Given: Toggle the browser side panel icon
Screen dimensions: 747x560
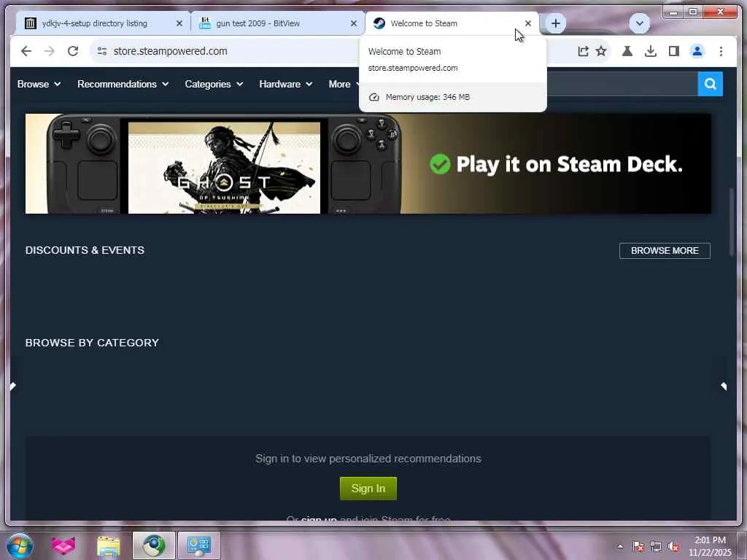Looking at the screenshot, I should pos(673,51).
